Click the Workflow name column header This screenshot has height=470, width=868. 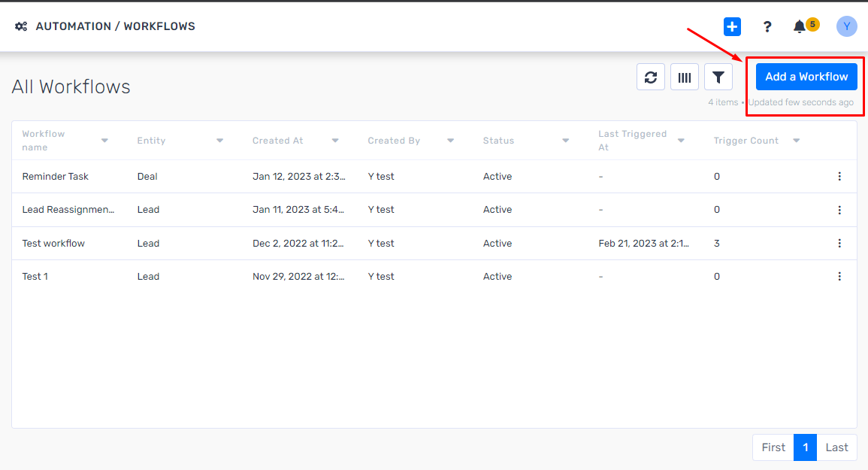[x=43, y=141]
